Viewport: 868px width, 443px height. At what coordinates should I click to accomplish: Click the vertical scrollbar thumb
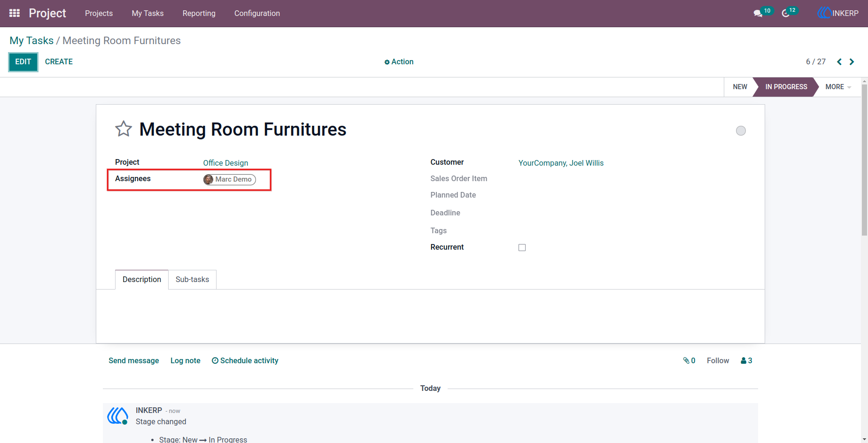click(864, 160)
